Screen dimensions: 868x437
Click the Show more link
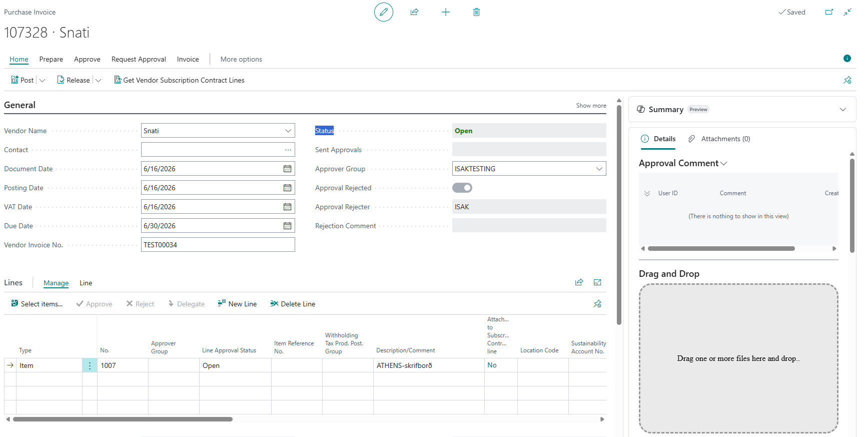click(x=591, y=106)
